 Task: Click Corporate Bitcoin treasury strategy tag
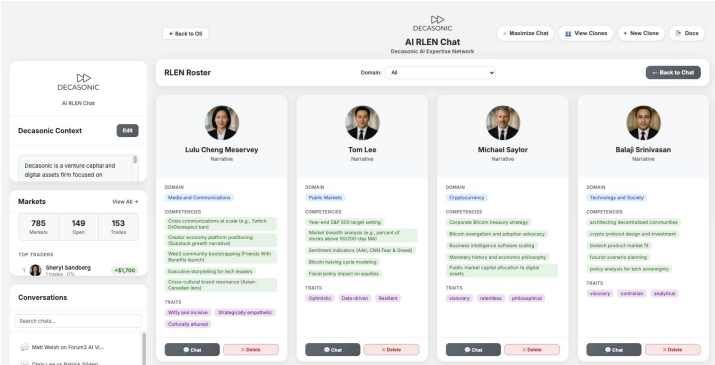[488, 222]
